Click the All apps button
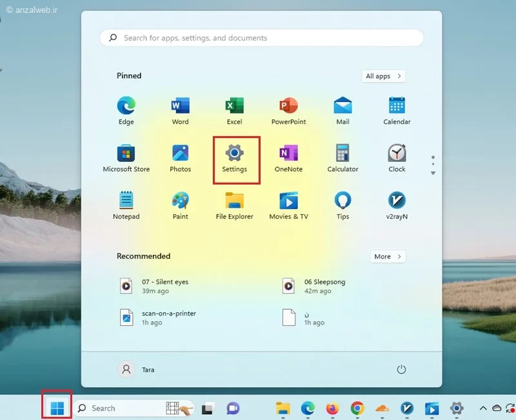 coord(383,76)
